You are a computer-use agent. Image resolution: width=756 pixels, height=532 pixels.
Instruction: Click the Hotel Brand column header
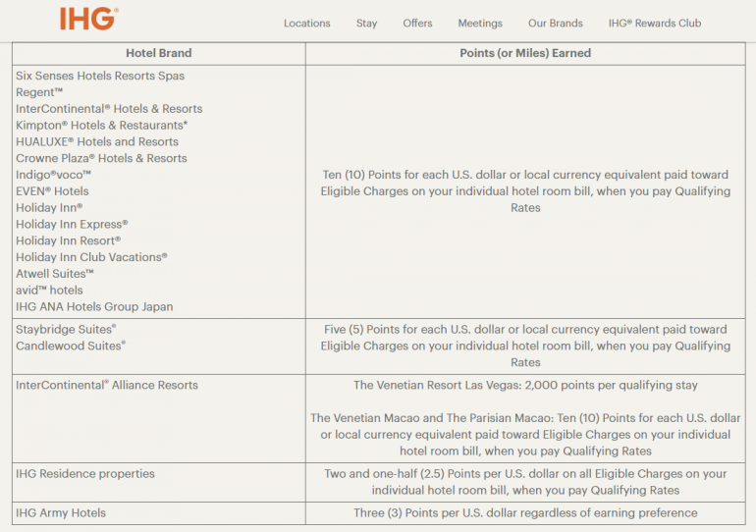[x=159, y=53]
